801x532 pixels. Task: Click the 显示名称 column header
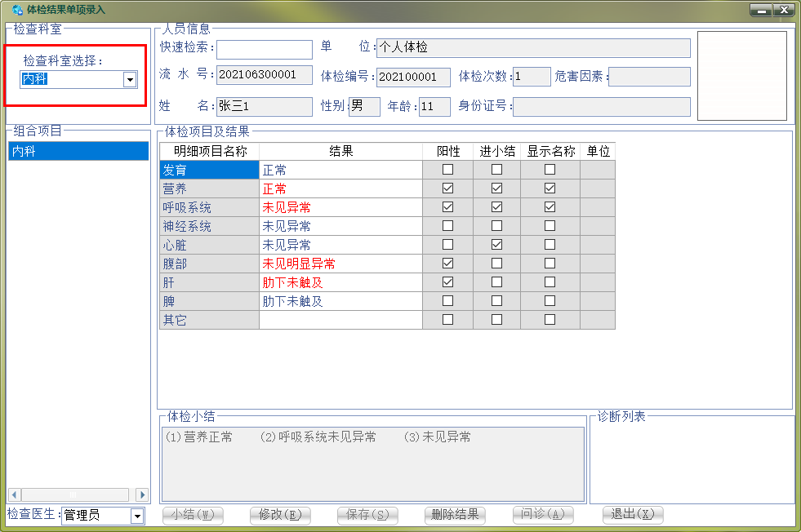pos(550,151)
